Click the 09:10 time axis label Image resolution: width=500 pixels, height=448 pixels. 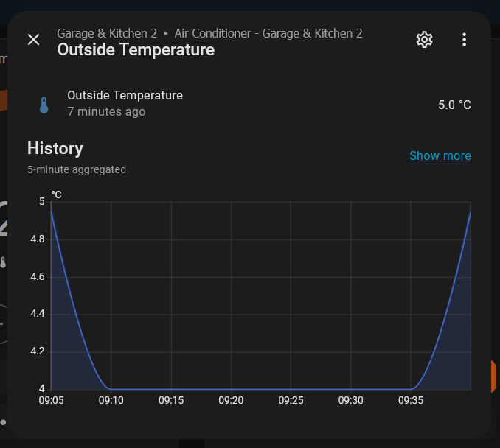[111, 400]
